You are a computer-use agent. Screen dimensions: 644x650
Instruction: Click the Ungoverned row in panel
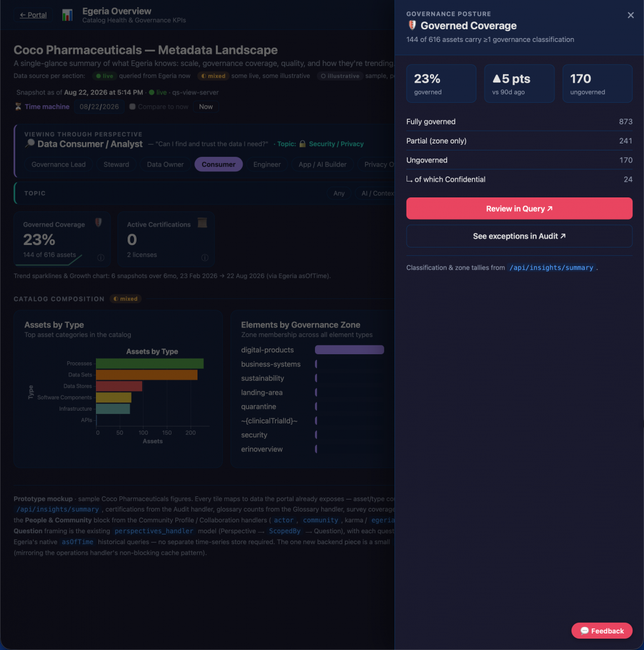click(x=519, y=160)
